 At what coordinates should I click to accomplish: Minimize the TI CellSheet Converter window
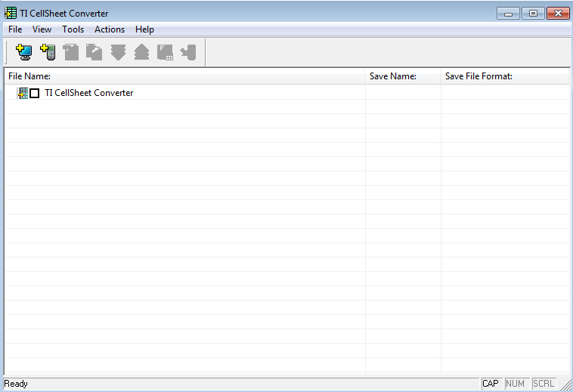(x=508, y=14)
